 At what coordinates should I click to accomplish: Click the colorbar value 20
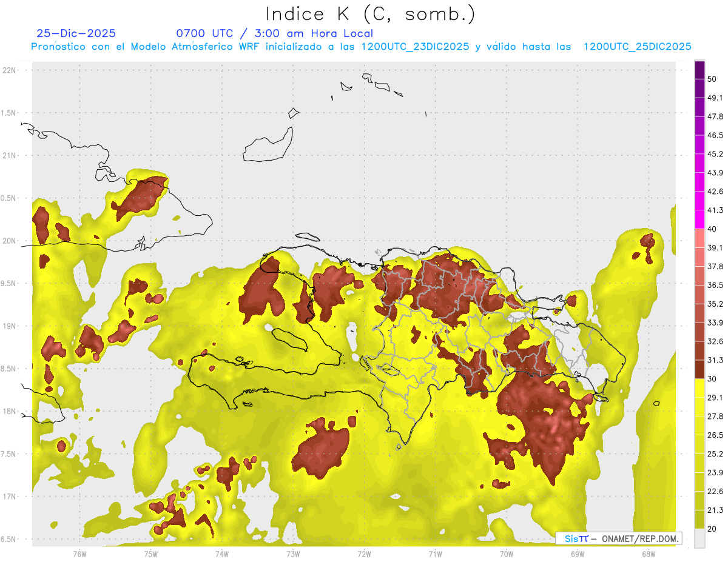coord(712,529)
